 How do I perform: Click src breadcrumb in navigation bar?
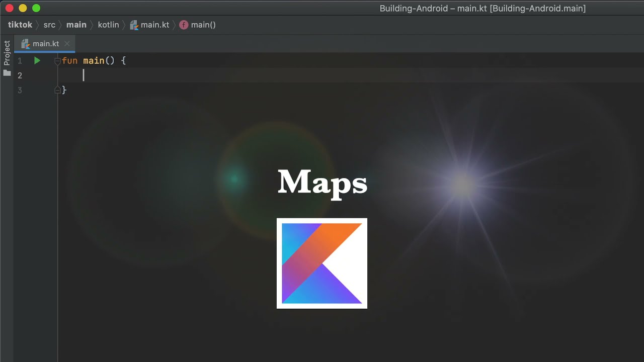[49, 25]
